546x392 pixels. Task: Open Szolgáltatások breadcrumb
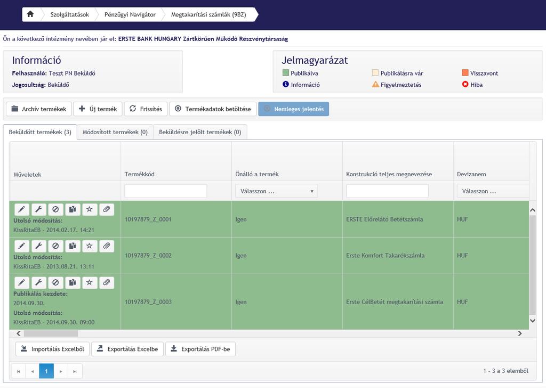pos(70,14)
